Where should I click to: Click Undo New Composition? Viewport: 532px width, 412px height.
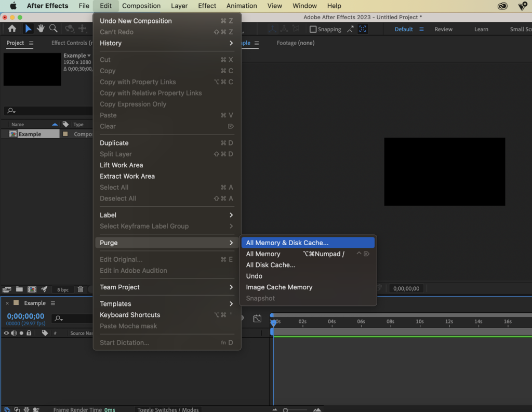[167, 21]
